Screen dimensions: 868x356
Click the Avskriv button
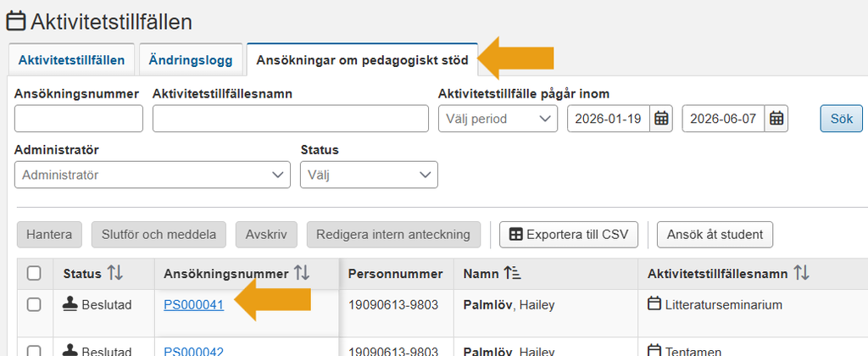[267, 234]
